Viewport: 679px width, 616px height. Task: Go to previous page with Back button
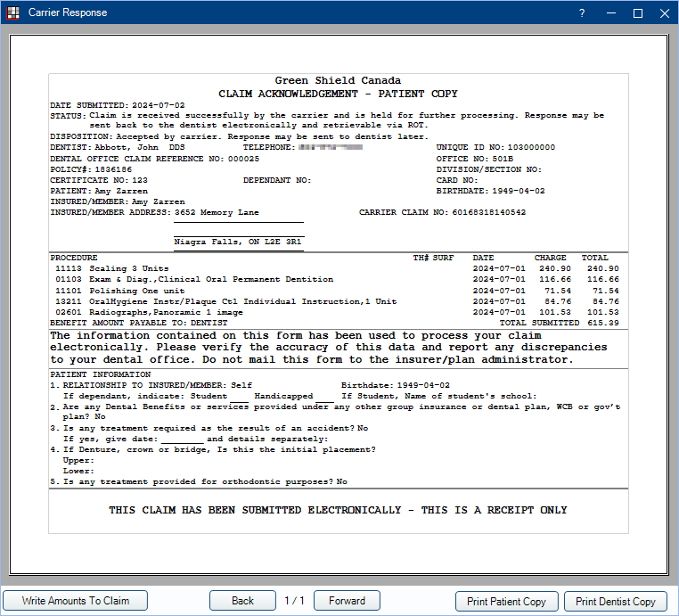tap(242, 601)
